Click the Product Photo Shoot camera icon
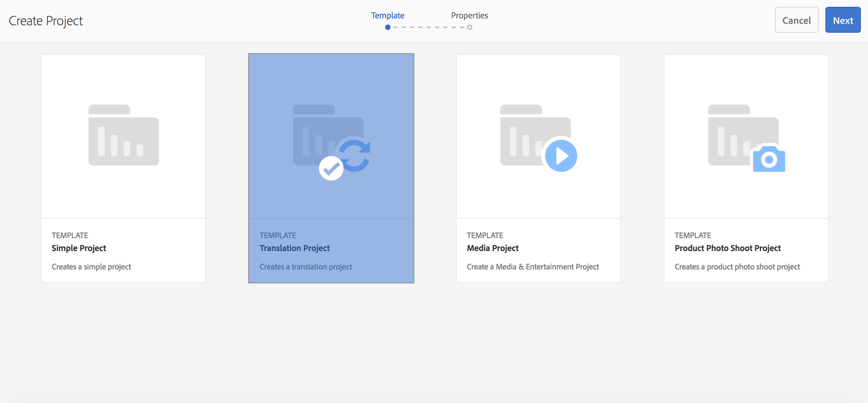Viewport: 868px width, 403px height. (768, 159)
